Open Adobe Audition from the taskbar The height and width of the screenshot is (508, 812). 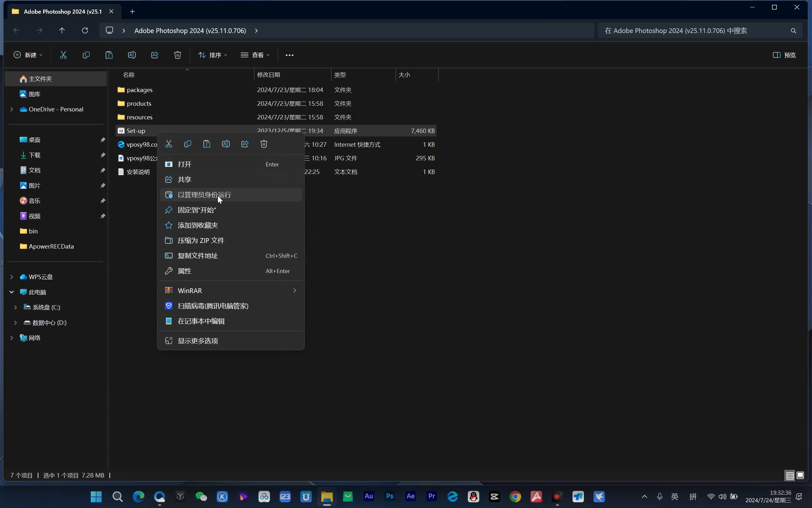(x=369, y=496)
